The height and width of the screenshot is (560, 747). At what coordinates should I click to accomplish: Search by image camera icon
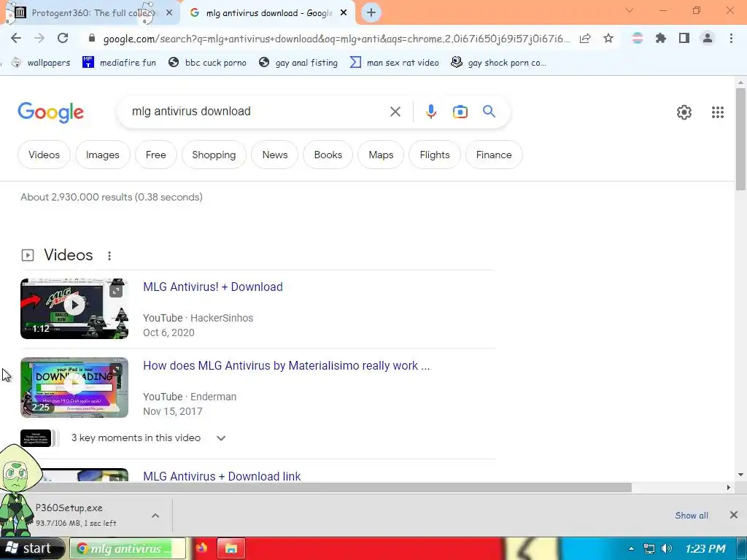coord(460,112)
